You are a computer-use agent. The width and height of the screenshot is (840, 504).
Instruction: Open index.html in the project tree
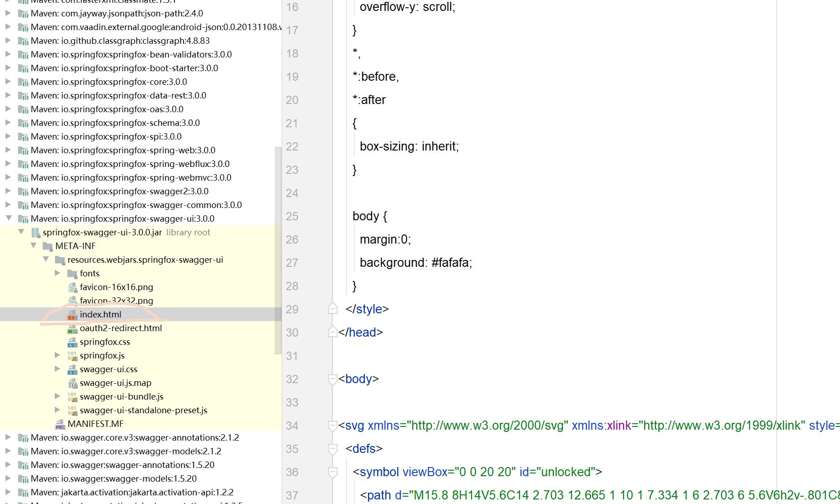[x=100, y=314]
